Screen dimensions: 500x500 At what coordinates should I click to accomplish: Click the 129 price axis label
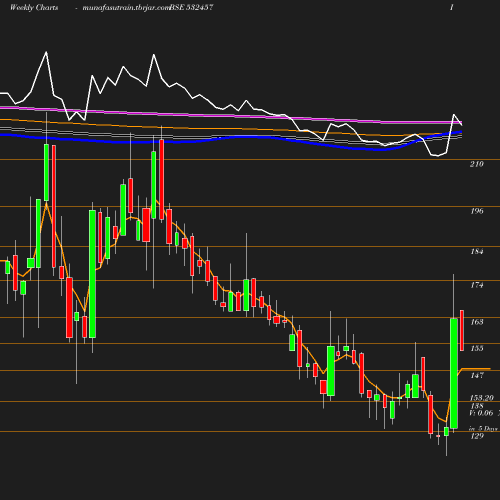pos(477,436)
